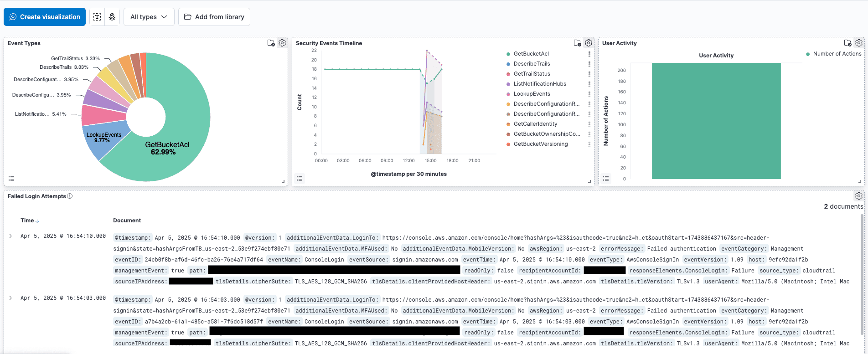Viewport: 868px width, 354px height.
Task: Expand the 16:54:10.000 log row
Action: (x=10, y=236)
